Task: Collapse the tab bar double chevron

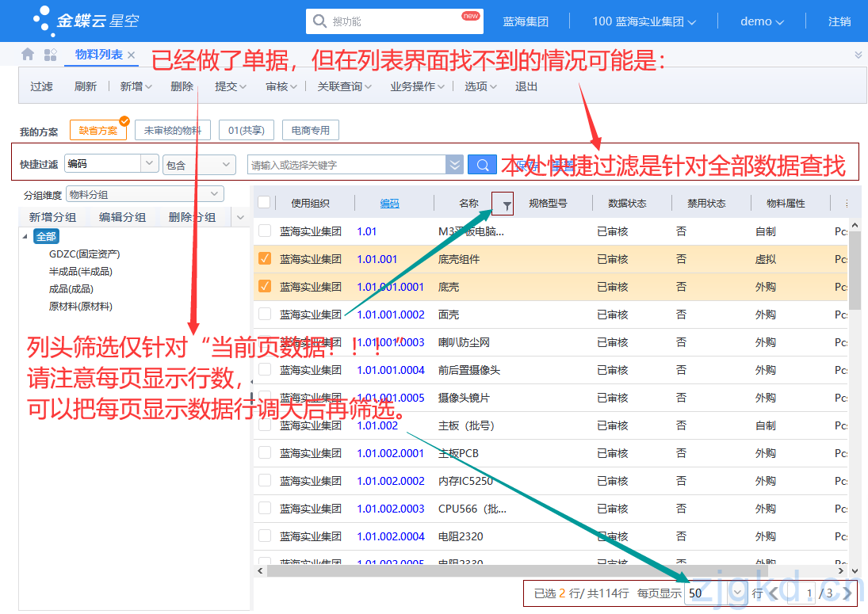Action: pos(858,54)
